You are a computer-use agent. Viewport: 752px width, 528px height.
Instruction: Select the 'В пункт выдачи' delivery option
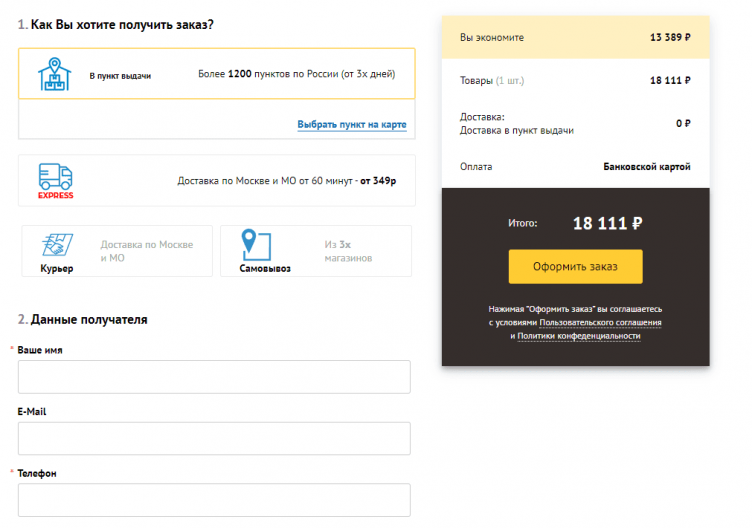point(216,74)
